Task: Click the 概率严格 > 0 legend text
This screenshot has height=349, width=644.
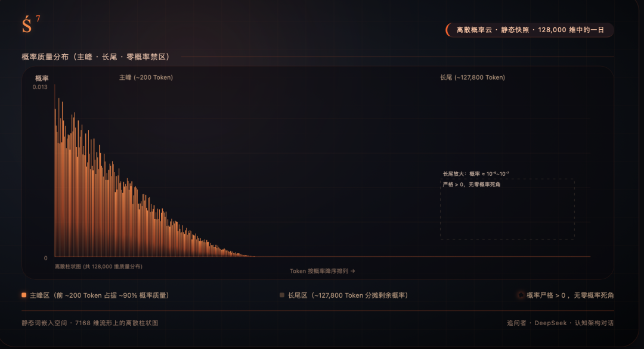Action: click(x=570, y=295)
